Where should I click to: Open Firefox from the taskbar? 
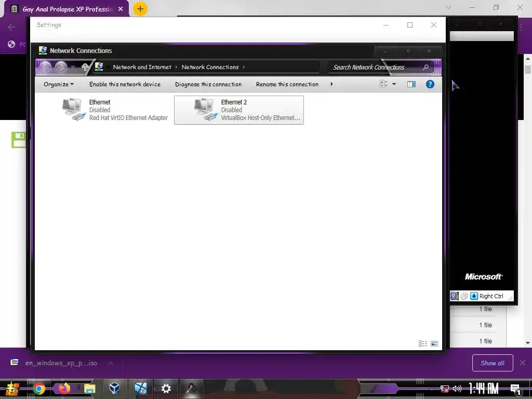(x=64, y=388)
